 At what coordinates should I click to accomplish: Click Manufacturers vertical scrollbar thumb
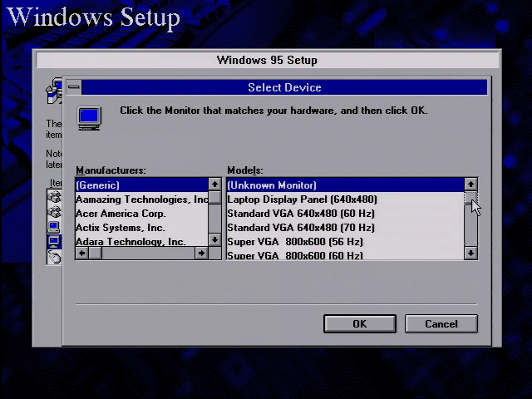[x=214, y=198]
